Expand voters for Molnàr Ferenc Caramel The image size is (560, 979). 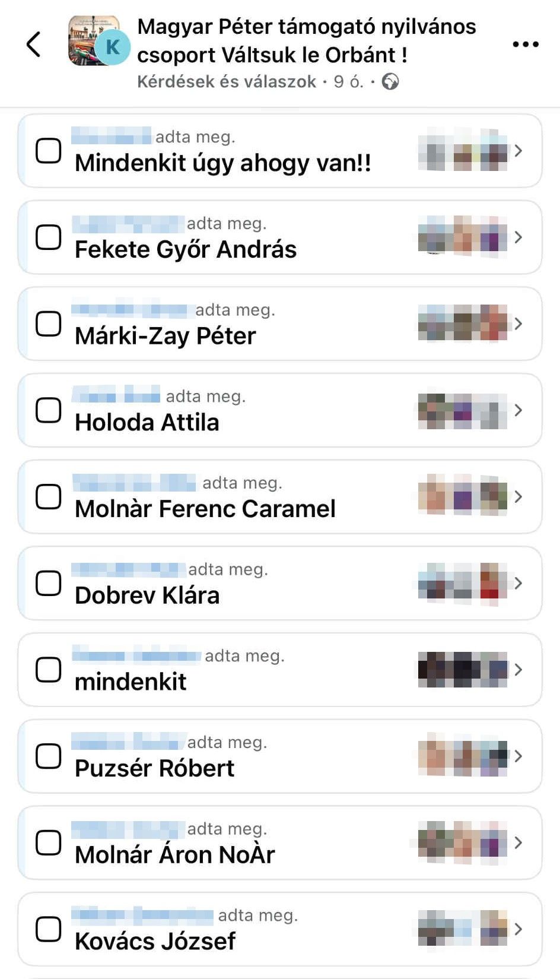518,496
